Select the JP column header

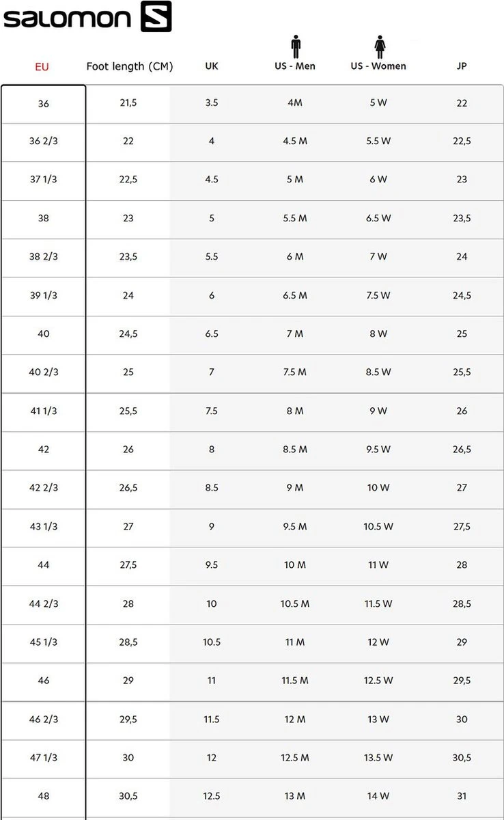click(462, 66)
